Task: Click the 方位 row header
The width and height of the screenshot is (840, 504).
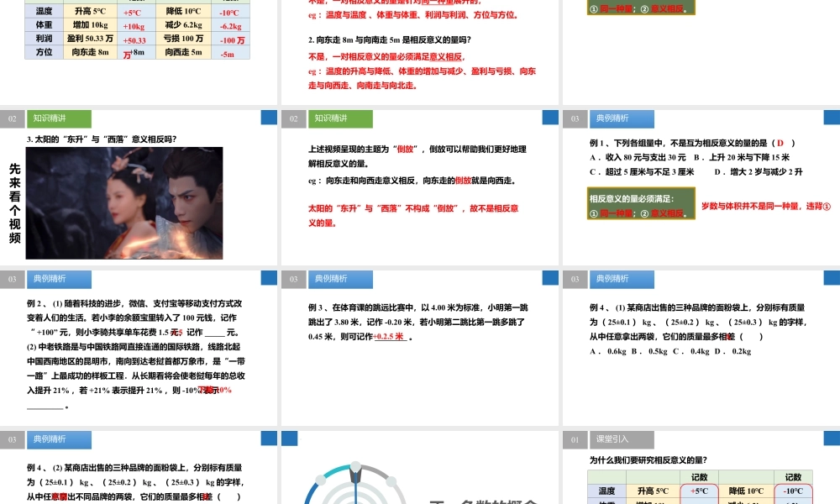Action: (44, 52)
